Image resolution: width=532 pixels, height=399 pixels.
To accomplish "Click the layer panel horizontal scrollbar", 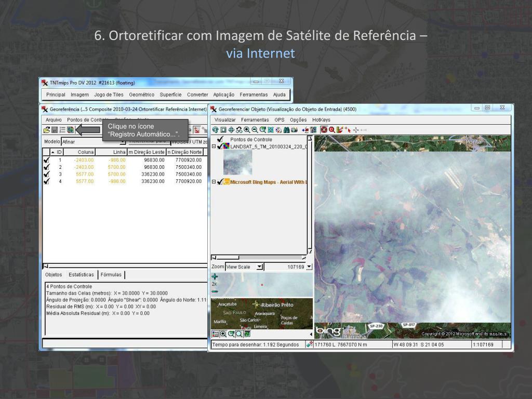I will (x=259, y=258).
